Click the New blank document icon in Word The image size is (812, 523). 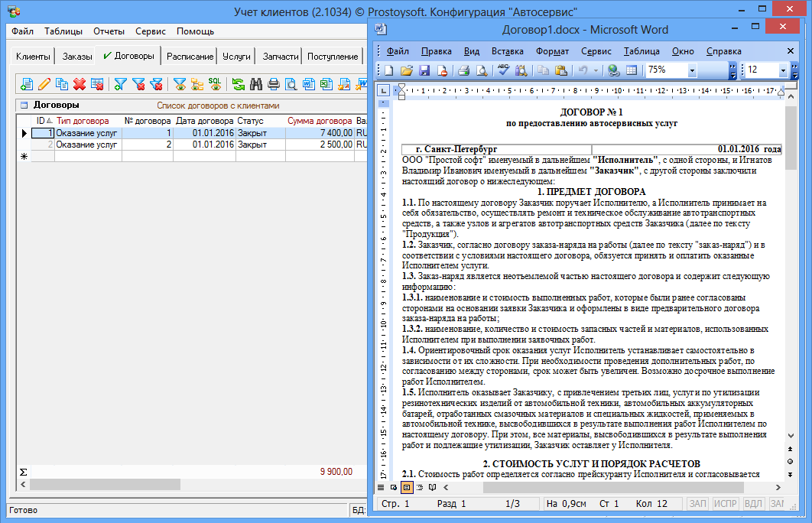click(389, 70)
